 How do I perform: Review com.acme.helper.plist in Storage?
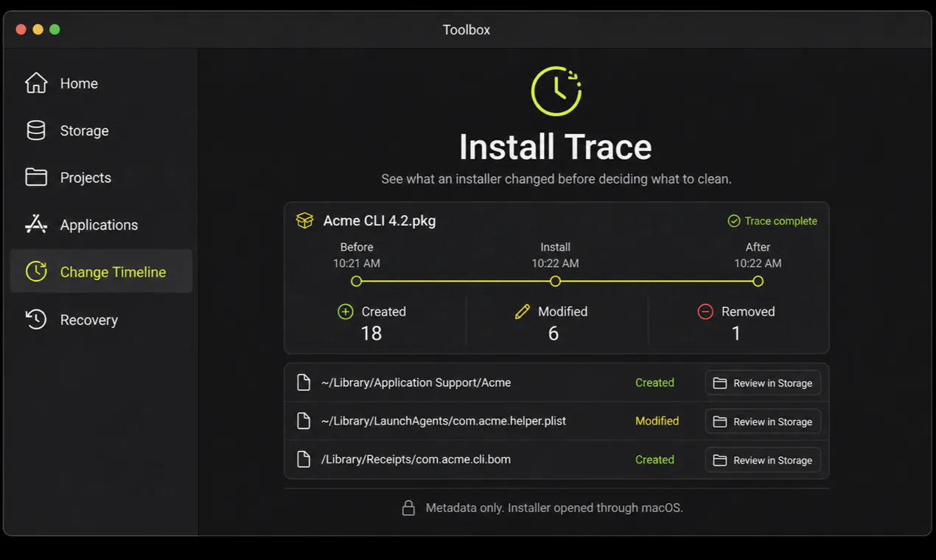[x=763, y=421]
